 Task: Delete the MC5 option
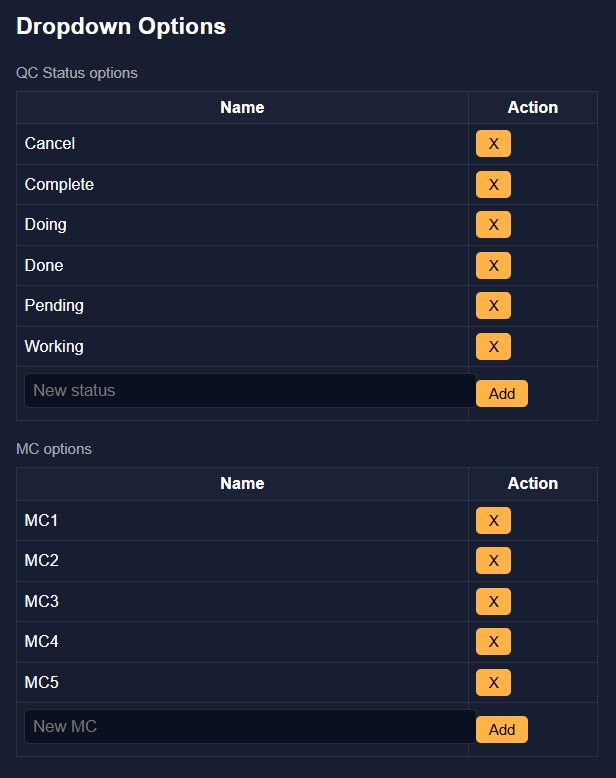(493, 683)
